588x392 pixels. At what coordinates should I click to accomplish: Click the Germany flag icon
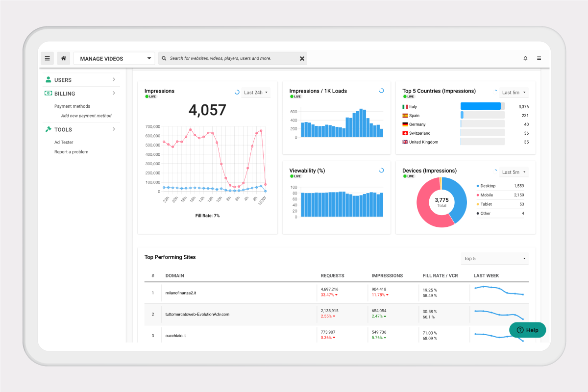click(405, 124)
